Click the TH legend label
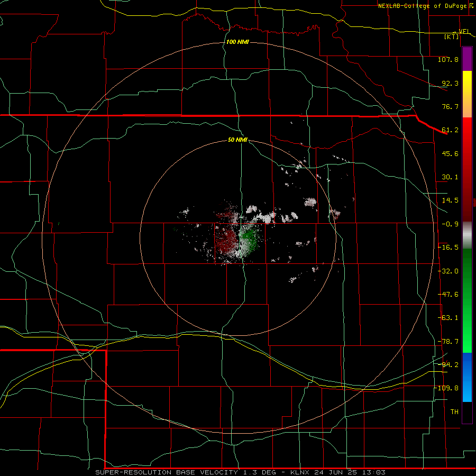 click(454, 412)
